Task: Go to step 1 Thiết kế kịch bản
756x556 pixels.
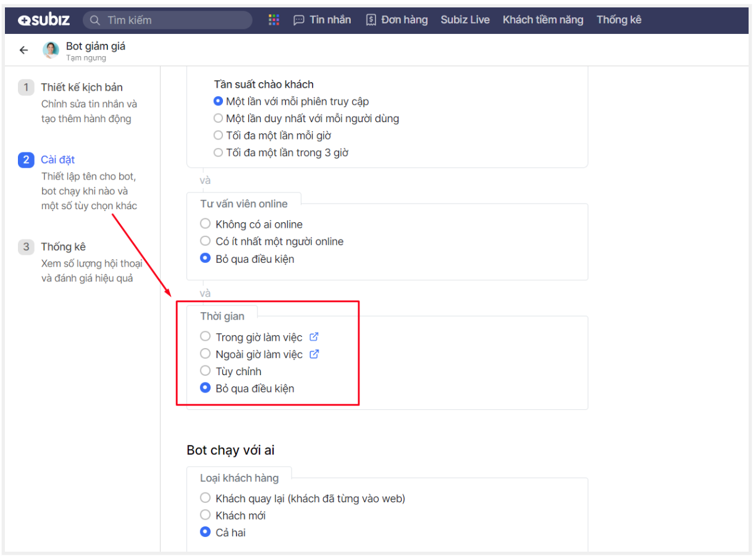Action: click(82, 88)
